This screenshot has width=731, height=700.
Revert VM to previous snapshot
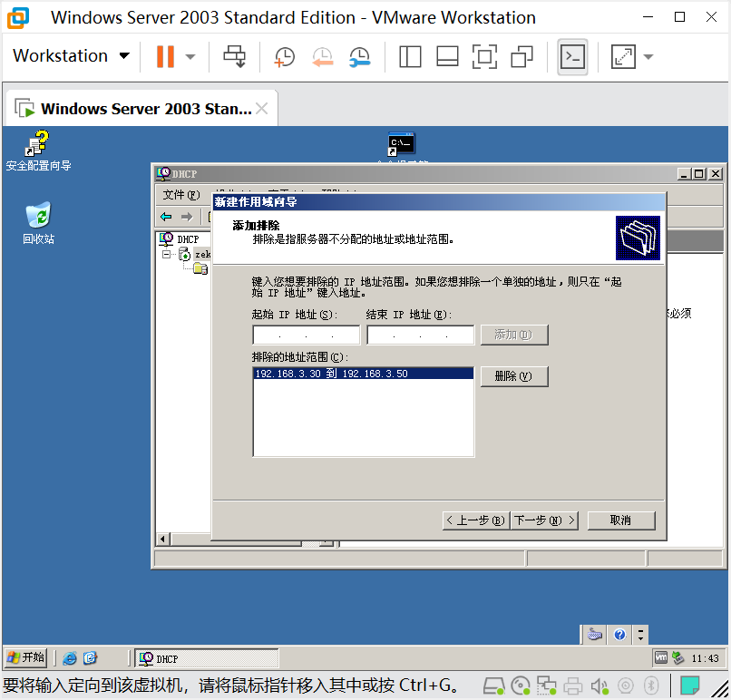pyautogui.click(x=322, y=57)
